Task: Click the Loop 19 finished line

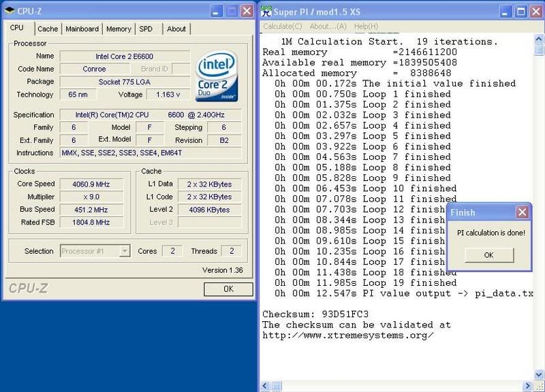Action: [365, 283]
